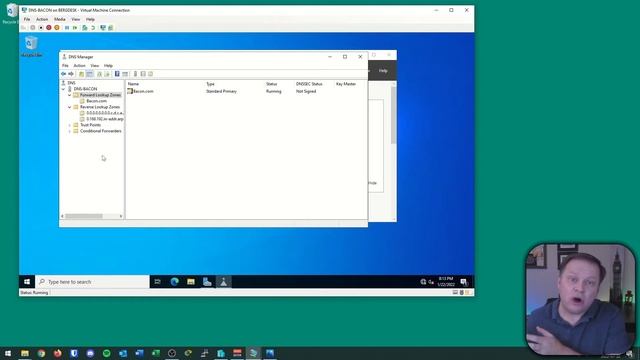Click the New Server icon in DNS Manager toolbar
The image size is (640, 360).
[135, 74]
